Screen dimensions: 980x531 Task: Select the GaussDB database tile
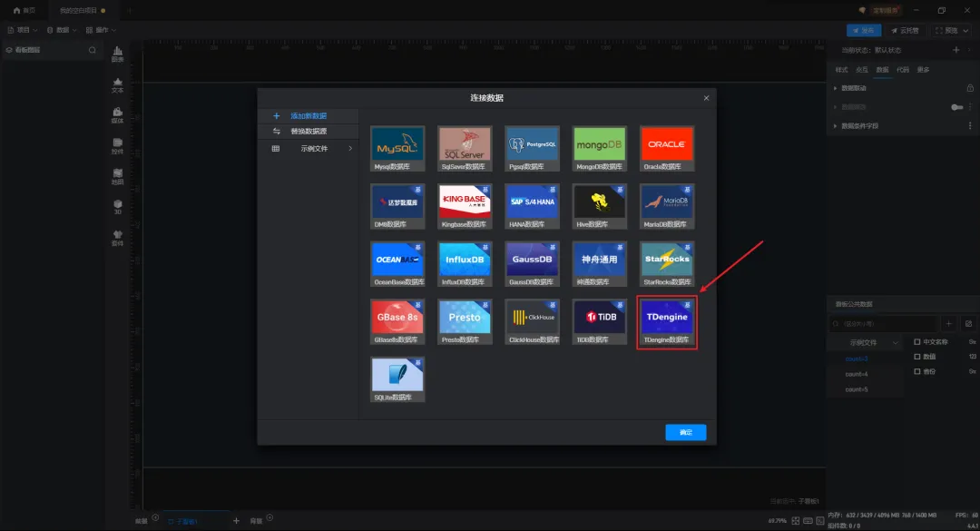pos(532,264)
